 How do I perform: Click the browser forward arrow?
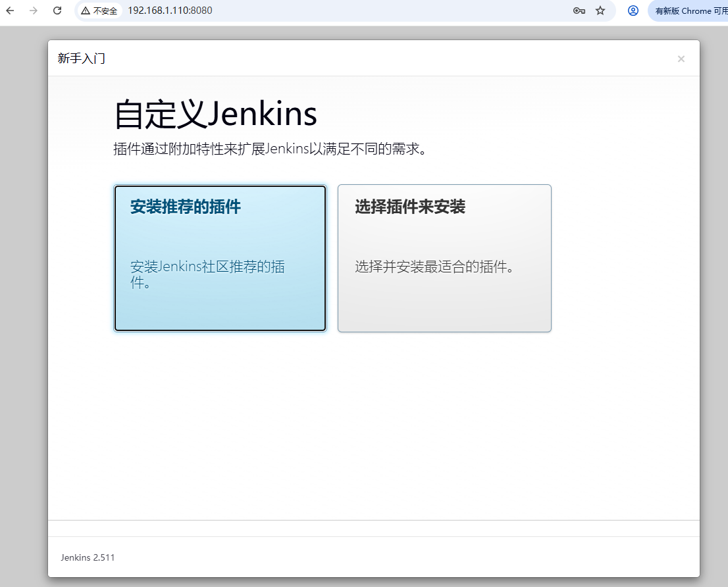(34, 11)
